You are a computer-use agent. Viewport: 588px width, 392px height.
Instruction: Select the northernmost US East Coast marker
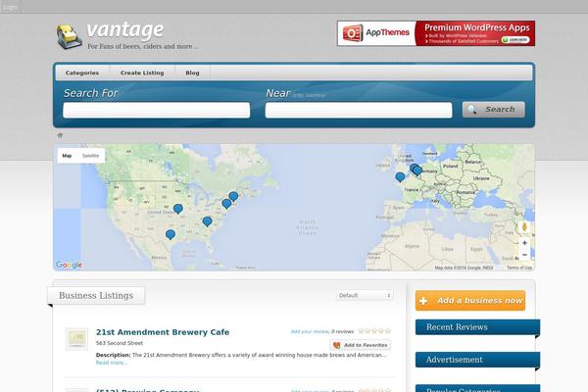pos(233,196)
